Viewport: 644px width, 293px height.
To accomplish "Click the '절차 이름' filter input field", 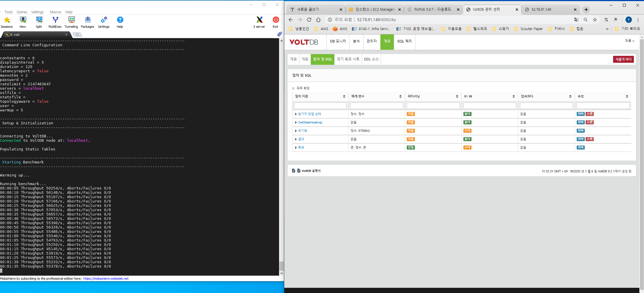I will coord(320,106).
